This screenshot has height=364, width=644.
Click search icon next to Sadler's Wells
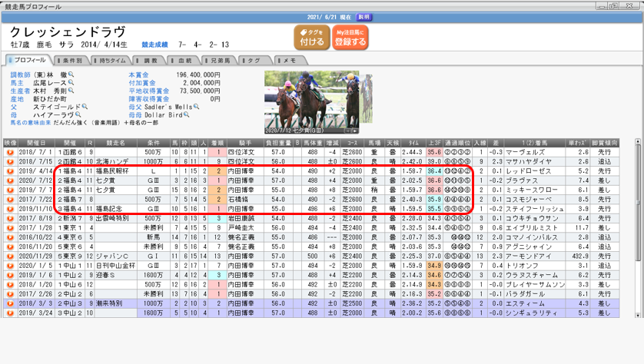point(195,107)
